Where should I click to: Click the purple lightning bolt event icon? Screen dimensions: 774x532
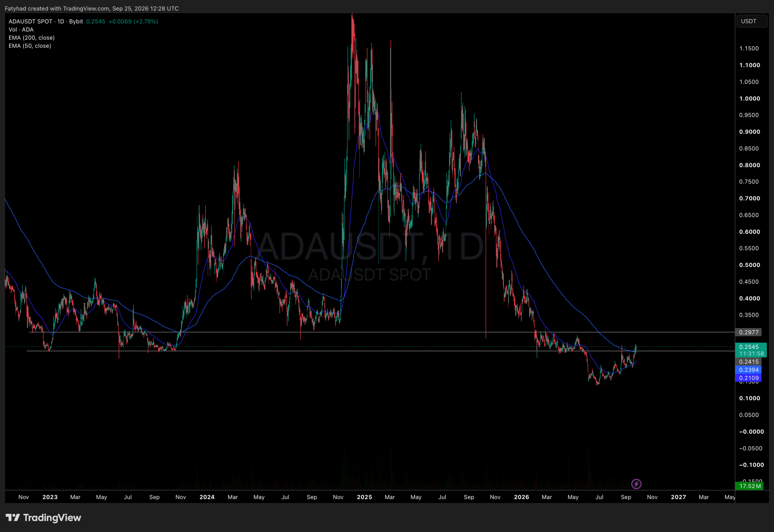tap(636, 484)
